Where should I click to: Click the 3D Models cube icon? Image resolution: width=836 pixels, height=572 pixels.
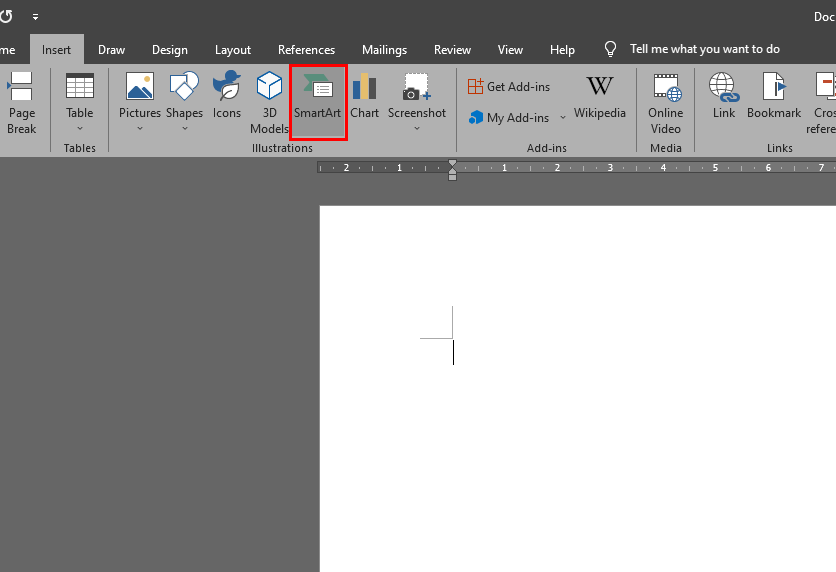coord(269,85)
